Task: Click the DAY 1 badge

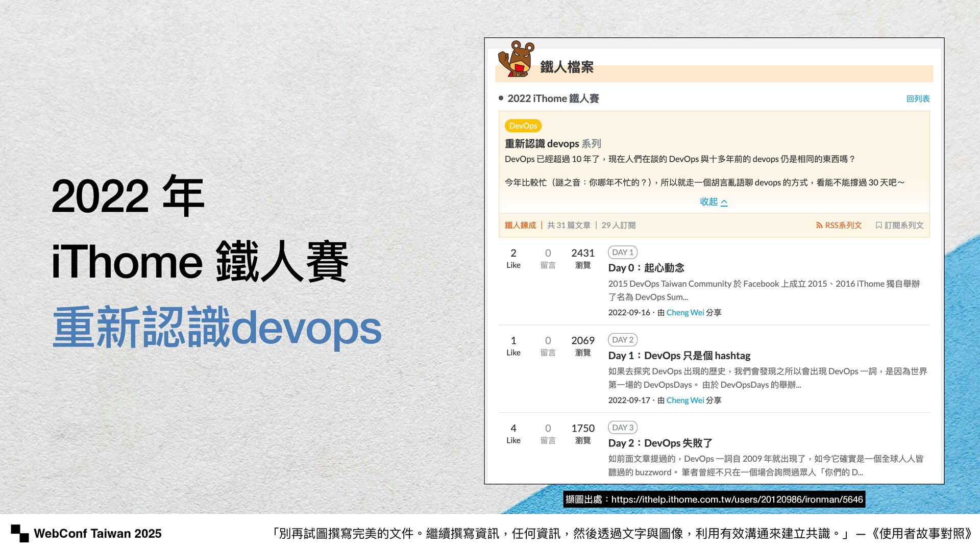Action: [622, 252]
